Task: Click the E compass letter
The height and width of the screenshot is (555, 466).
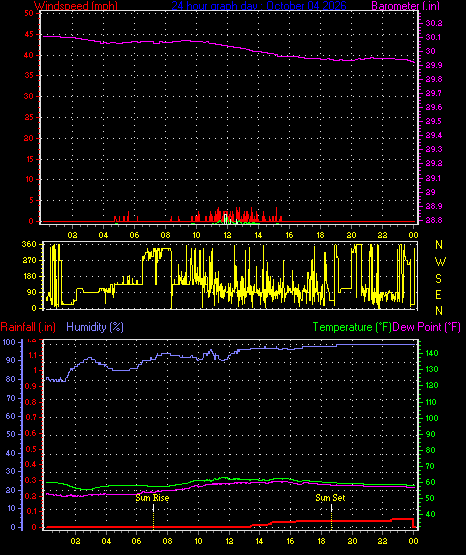Action: coord(438,294)
